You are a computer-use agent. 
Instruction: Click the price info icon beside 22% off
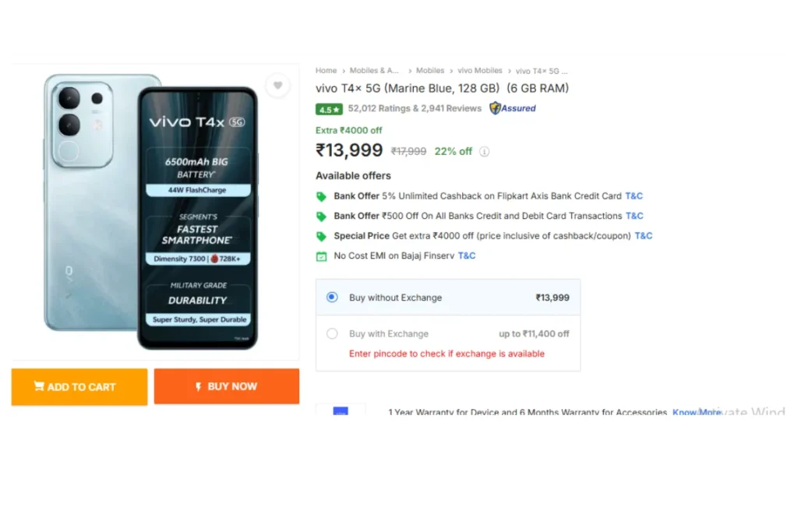[485, 152]
